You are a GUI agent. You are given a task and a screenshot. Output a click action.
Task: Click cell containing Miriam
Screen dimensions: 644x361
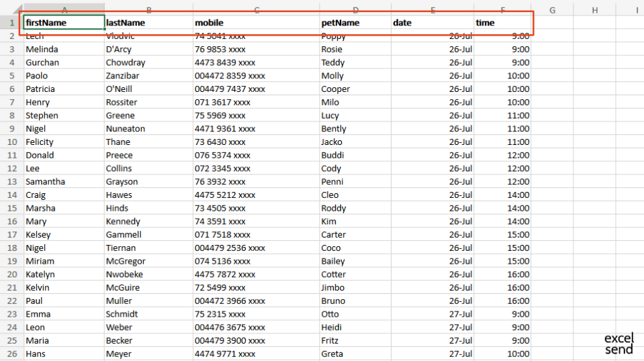tap(64, 261)
